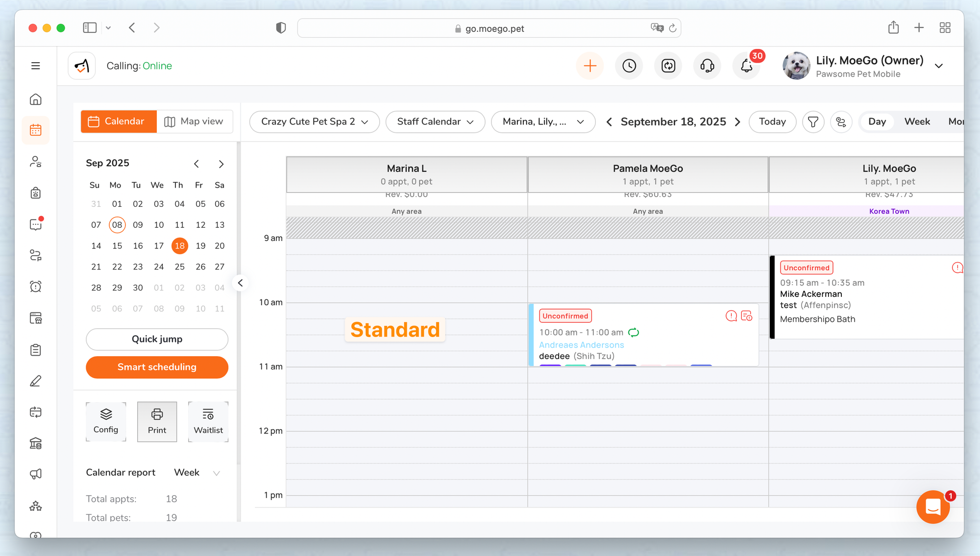Open the orange chat bubble widget

932,507
